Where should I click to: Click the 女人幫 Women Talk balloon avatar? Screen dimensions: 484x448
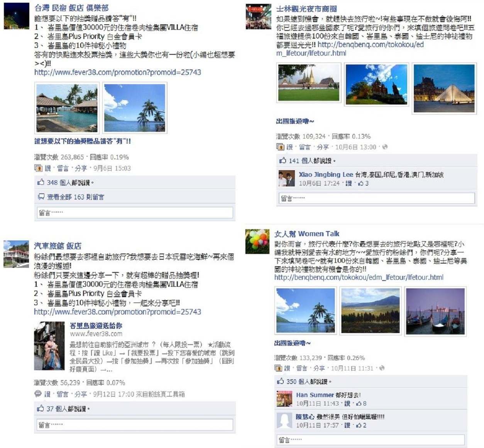257,241
